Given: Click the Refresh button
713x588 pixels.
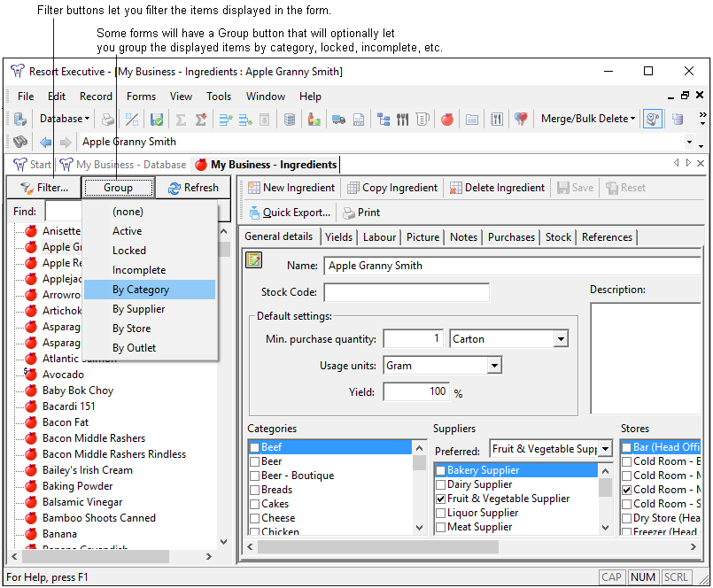Looking at the screenshot, I should (x=193, y=188).
